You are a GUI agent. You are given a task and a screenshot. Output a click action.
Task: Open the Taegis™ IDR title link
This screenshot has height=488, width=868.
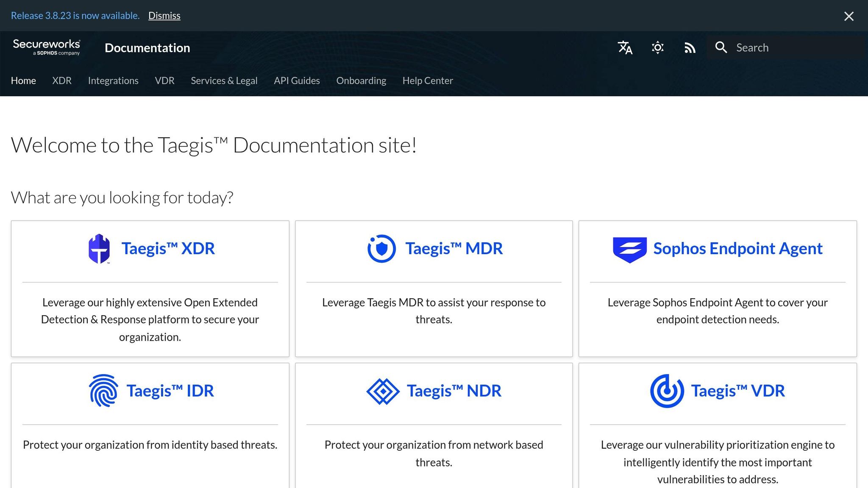(x=170, y=391)
